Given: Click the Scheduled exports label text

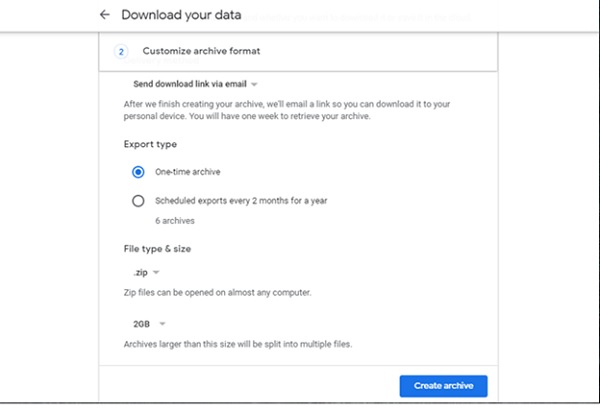Looking at the screenshot, I should 241,201.
